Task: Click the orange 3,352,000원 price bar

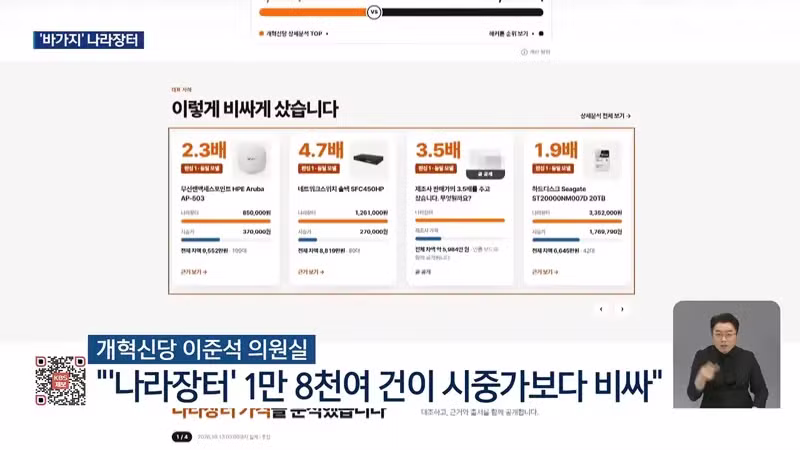Action: point(577,221)
